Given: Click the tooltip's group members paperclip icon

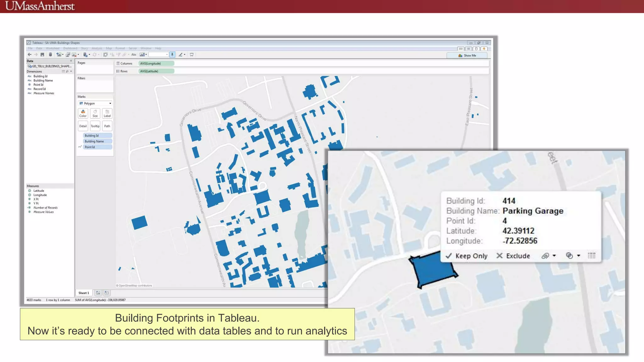Looking at the screenshot, I should pyautogui.click(x=545, y=256).
